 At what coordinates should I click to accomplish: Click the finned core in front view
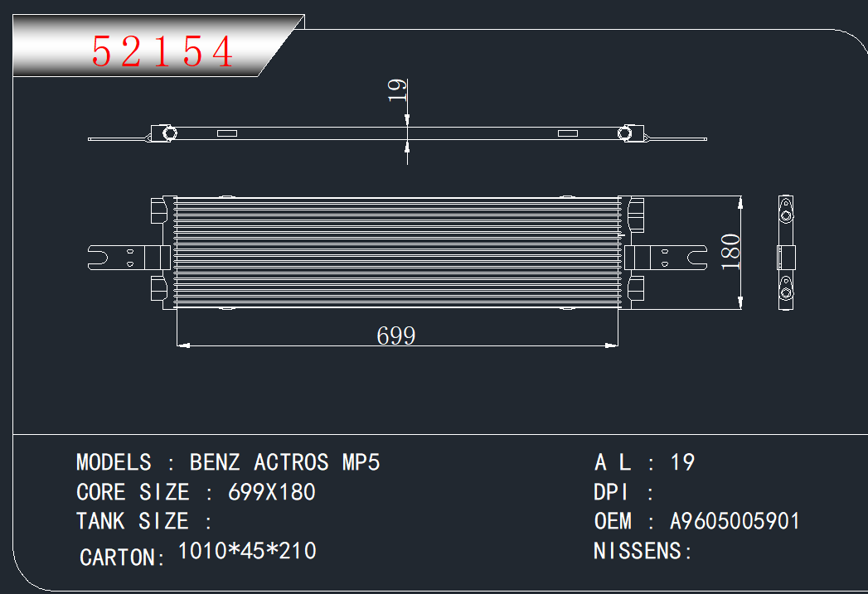pos(398,253)
